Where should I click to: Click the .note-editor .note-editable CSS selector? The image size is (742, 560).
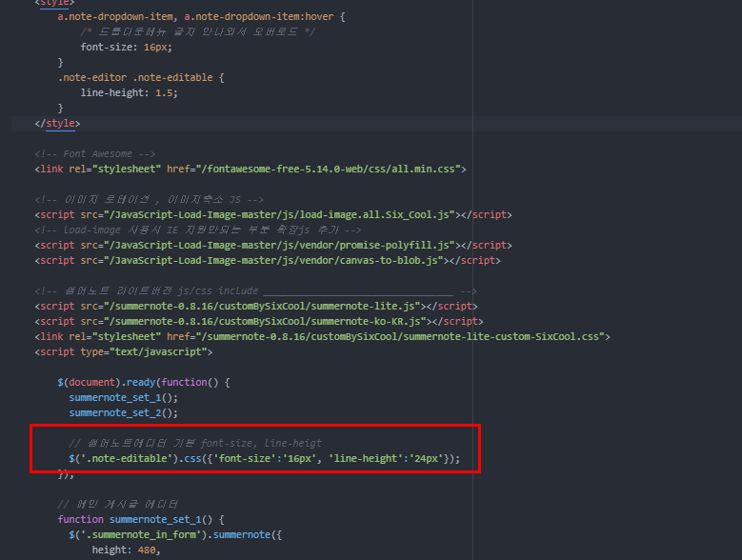(137, 78)
